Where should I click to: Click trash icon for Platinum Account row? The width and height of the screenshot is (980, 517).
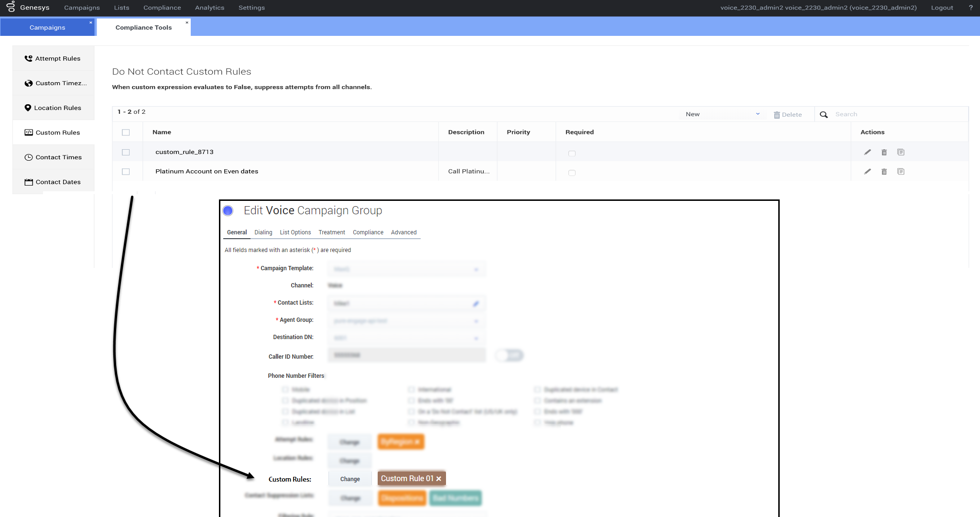884,172
